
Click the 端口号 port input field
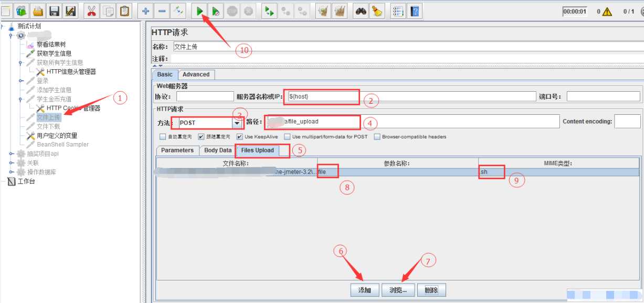click(x=604, y=96)
